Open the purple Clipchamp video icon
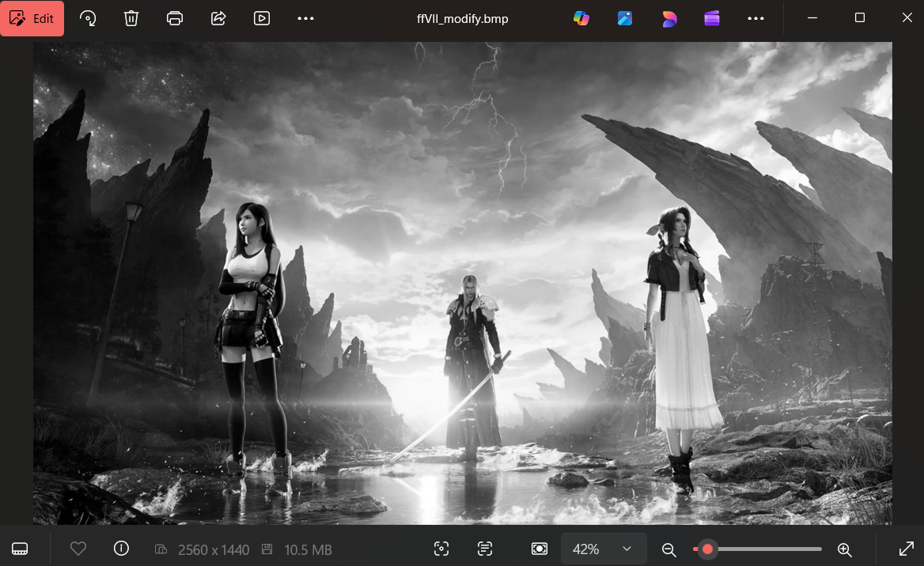924x566 pixels. (712, 18)
